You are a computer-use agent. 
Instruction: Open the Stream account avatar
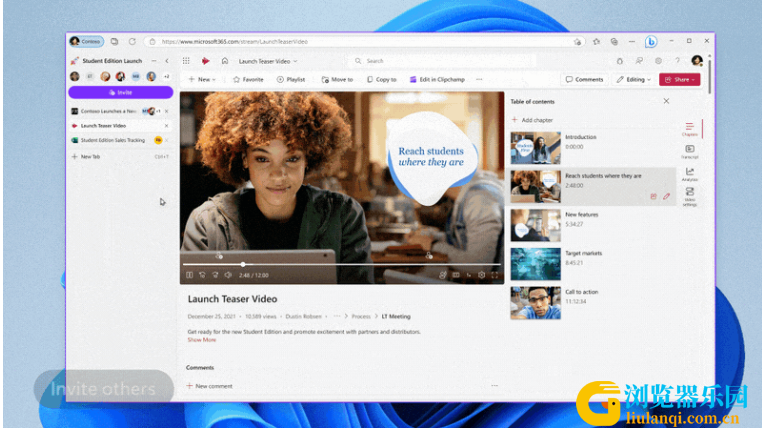697,61
